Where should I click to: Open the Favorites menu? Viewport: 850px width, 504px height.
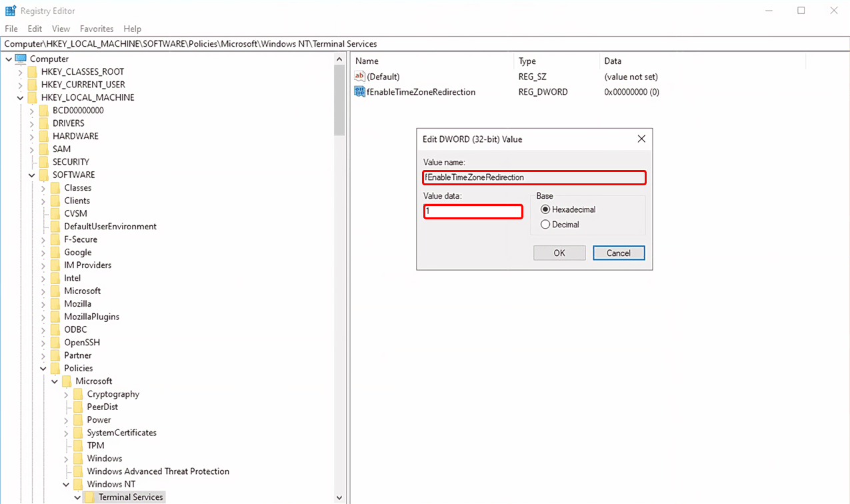pyautogui.click(x=97, y=29)
